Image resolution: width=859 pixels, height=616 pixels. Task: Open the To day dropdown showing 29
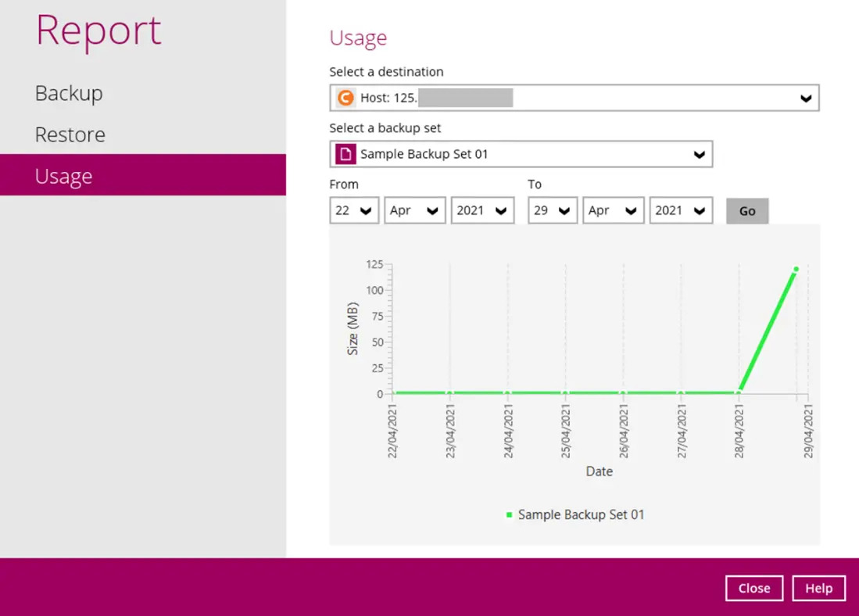(553, 210)
